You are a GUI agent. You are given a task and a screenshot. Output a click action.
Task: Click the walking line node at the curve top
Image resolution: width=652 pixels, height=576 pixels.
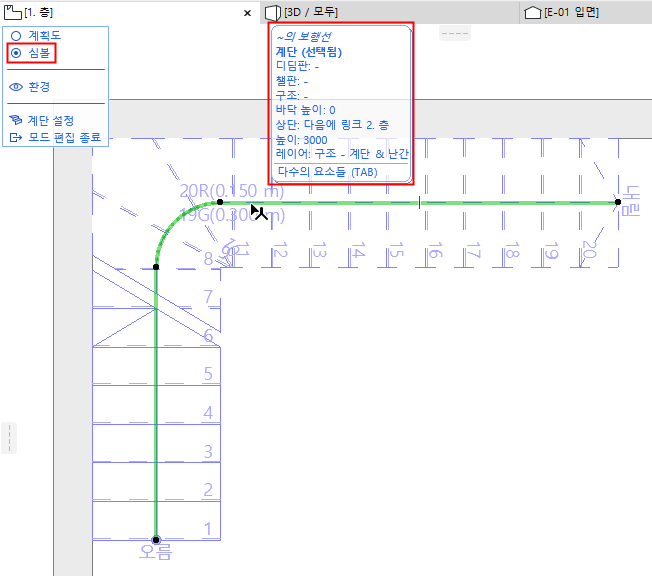pyautogui.click(x=220, y=202)
